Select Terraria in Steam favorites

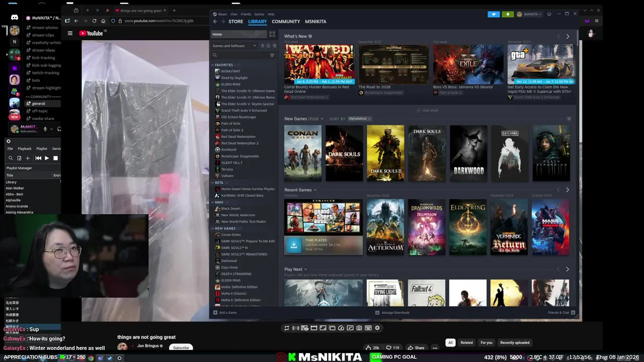click(x=227, y=169)
